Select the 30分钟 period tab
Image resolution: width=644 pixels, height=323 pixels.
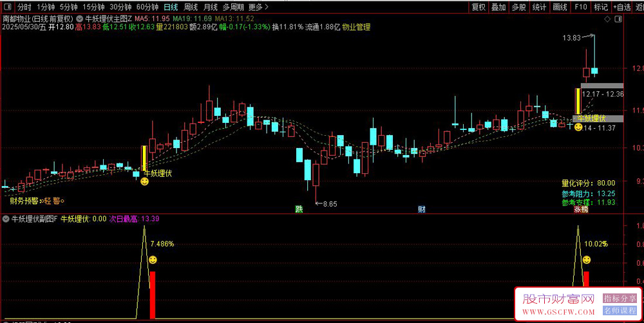[x=120, y=7]
